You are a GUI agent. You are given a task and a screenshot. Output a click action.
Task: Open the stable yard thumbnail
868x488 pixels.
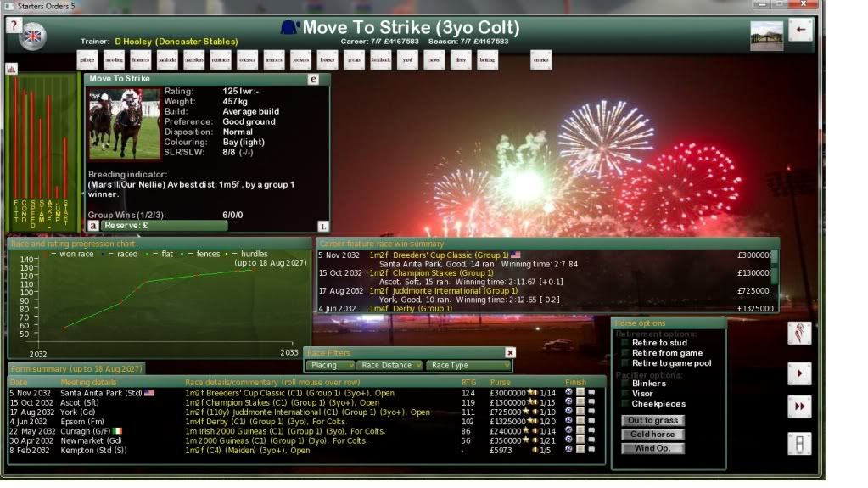[x=767, y=36]
